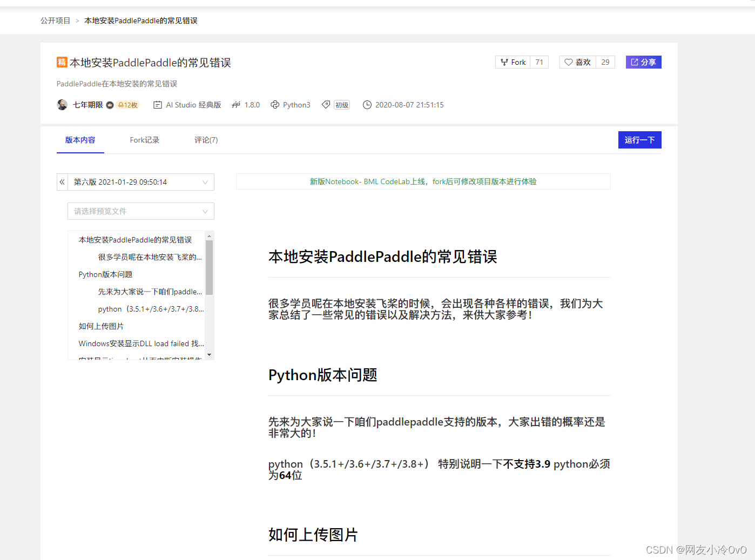Screen dimensions: 755x560
Task: Click the heart icon in 喜欢 button
Action: click(x=569, y=62)
